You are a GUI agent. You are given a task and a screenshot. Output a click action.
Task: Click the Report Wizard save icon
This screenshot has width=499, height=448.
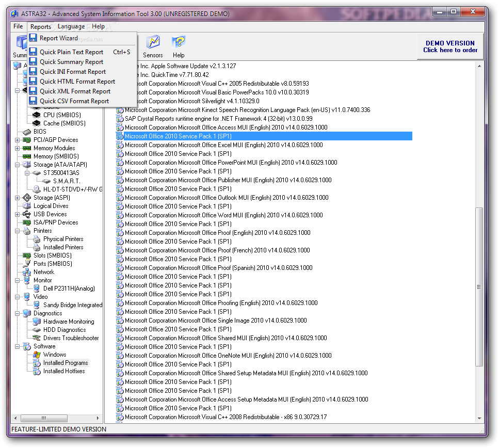pyautogui.click(x=33, y=38)
